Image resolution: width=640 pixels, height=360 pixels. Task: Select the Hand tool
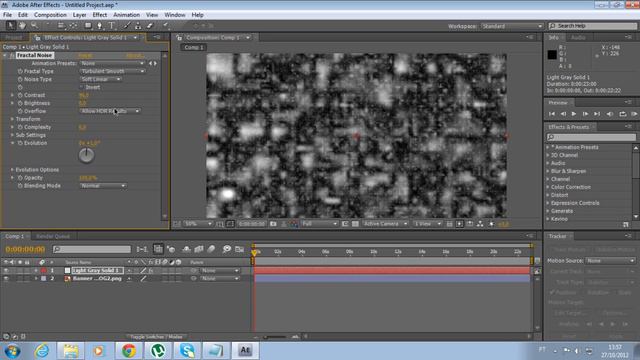pos(22,26)
